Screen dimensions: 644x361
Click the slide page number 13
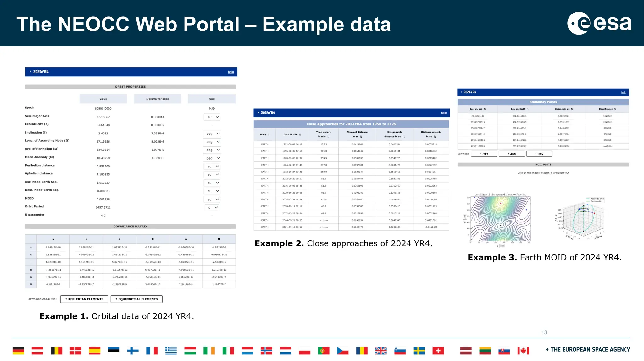pyautogui.click(x=544, y=332)
